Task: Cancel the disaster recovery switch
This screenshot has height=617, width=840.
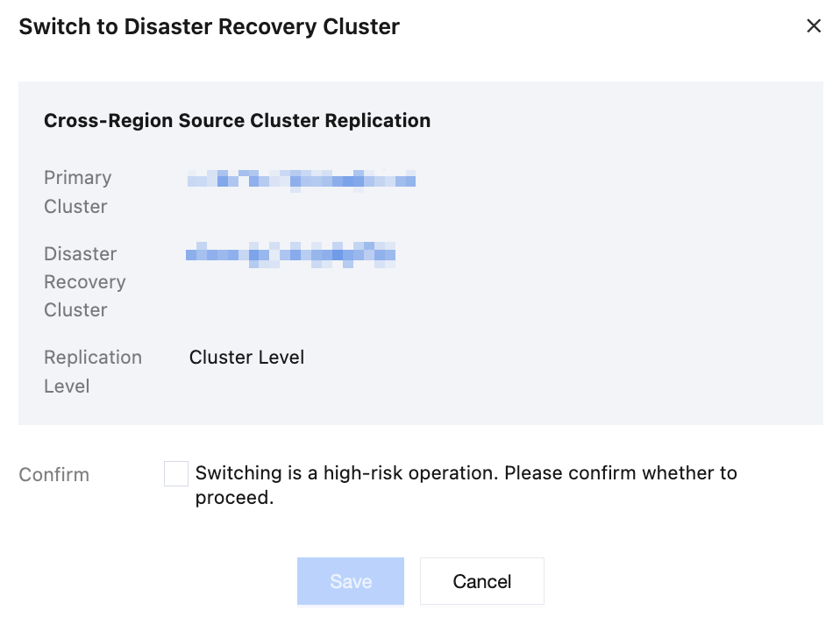Action: [x=481, y=581]
